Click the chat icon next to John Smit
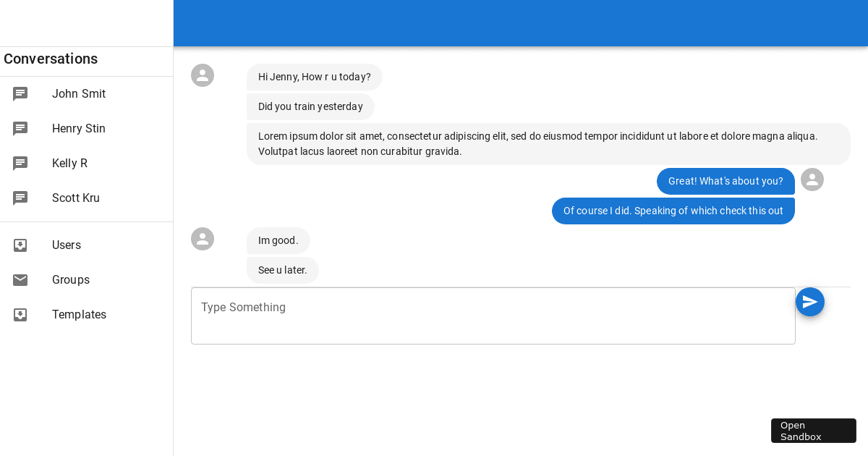This screenshot has height=456, width=868. 20,93
